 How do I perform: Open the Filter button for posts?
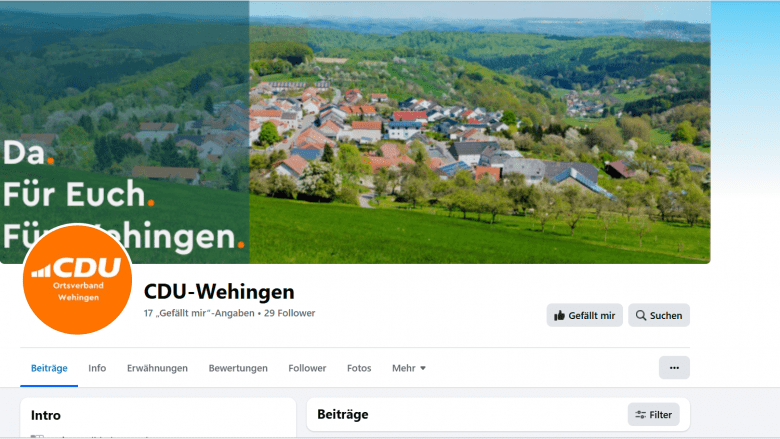click(653, 415)
